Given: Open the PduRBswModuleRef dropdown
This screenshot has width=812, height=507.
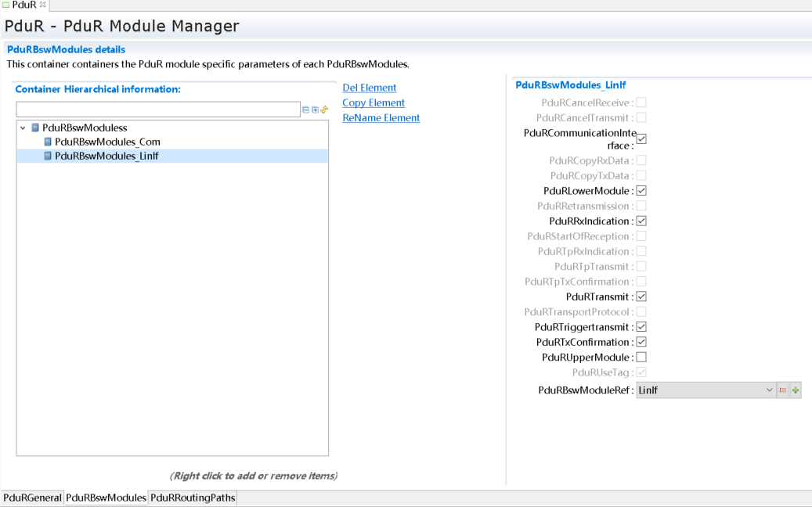Looking at the screenshot, I should point(768,390).
